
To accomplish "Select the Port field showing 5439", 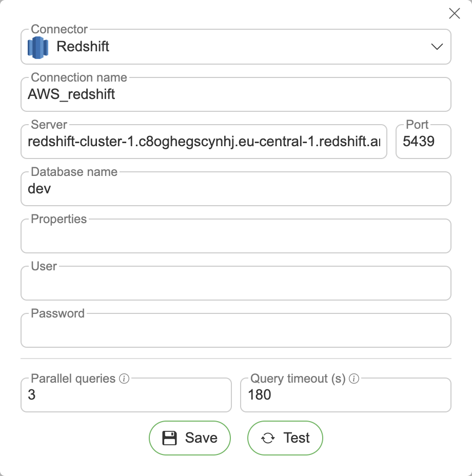I will coord(423,142).
